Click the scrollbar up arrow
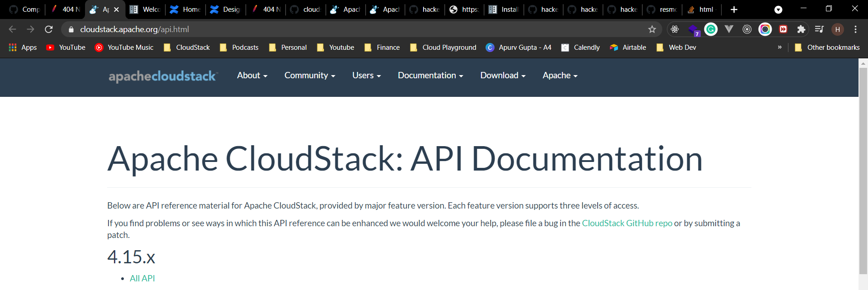 pos(863,63)
